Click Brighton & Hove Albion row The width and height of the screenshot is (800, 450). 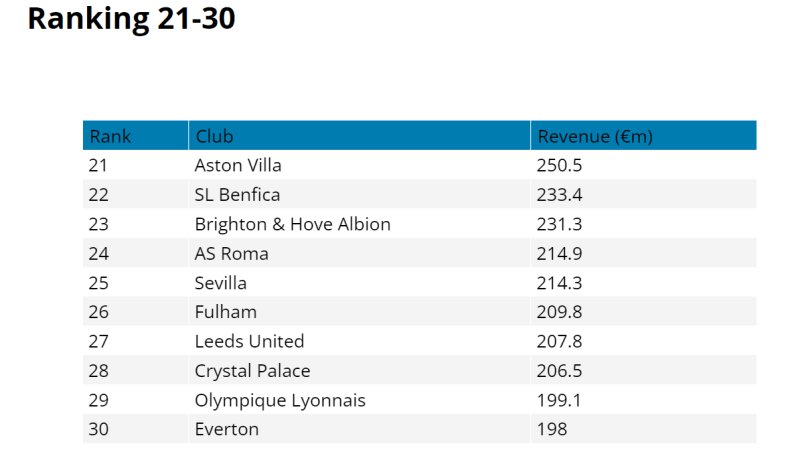(x=420, y=224)
